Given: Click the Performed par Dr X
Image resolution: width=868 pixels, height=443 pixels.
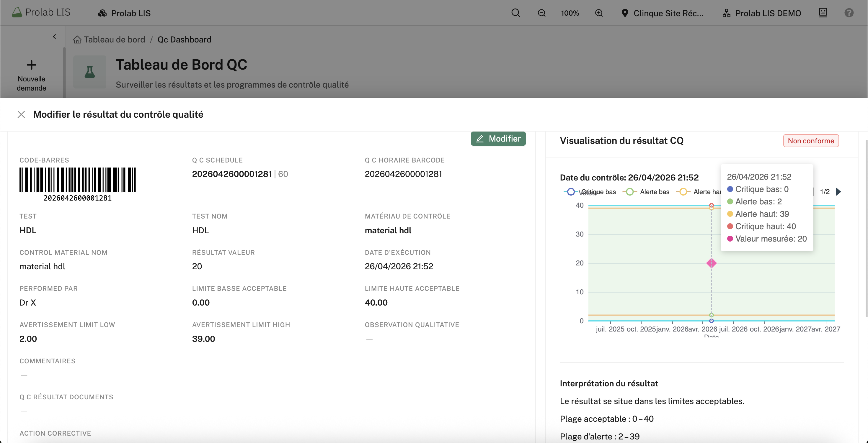Looking at the screenshot, I should point(28,303).
